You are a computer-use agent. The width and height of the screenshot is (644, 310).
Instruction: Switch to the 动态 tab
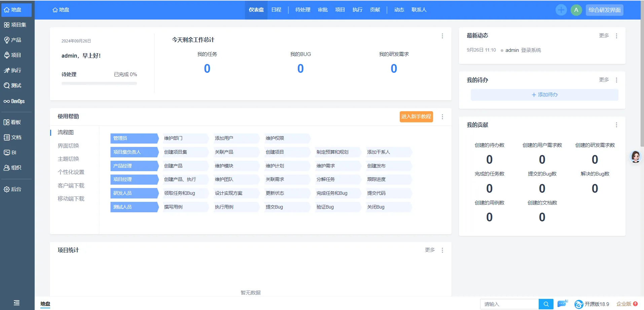(x=399, y=10)
